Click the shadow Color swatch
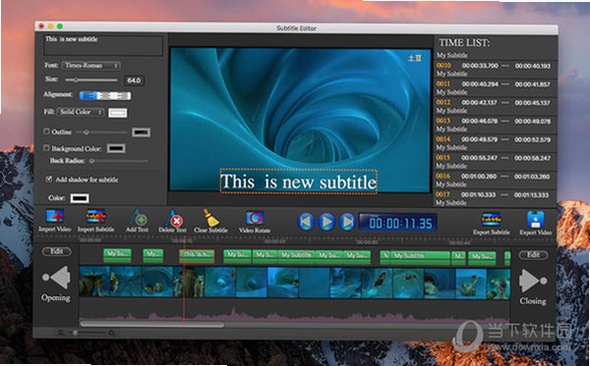Screen dimensions: 590x366 click(80, 198)
